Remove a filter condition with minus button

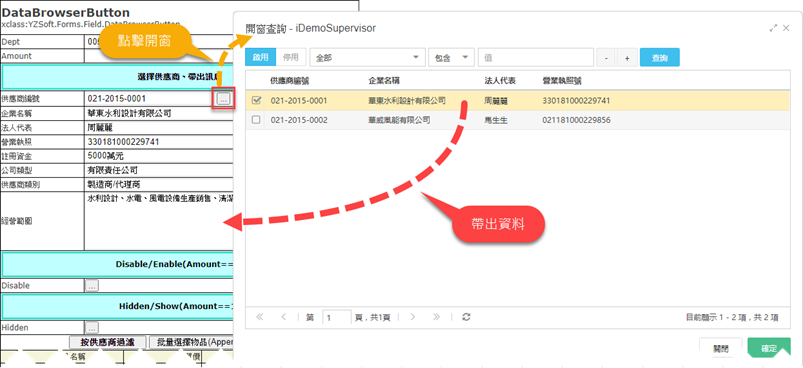point(606,58)
